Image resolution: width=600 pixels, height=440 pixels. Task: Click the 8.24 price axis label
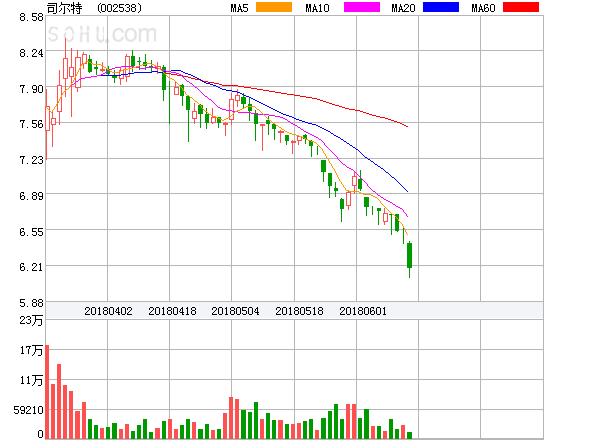point(31,53)
